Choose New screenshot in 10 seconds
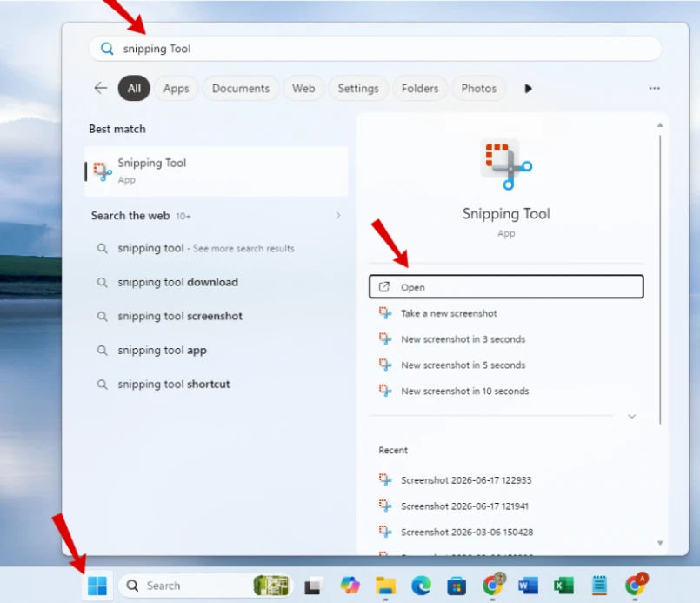 [x=506, y=392]
